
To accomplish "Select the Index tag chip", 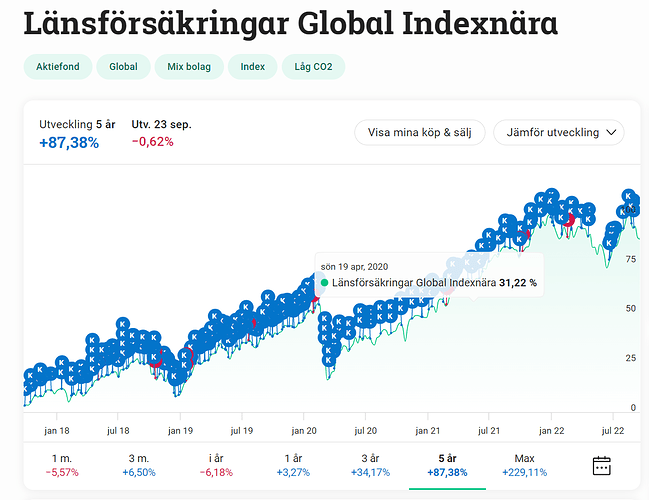I will [251, 67].
